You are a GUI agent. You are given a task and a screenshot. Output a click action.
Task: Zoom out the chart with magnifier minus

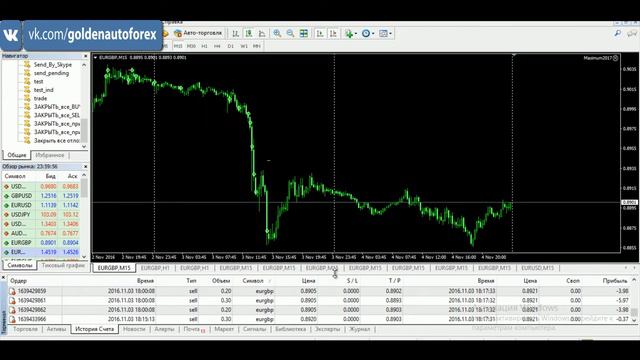point(290,33)
